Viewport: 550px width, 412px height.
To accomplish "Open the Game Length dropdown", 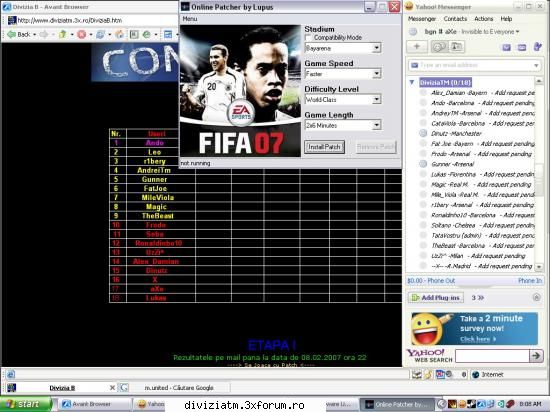I will click(376, 125).
